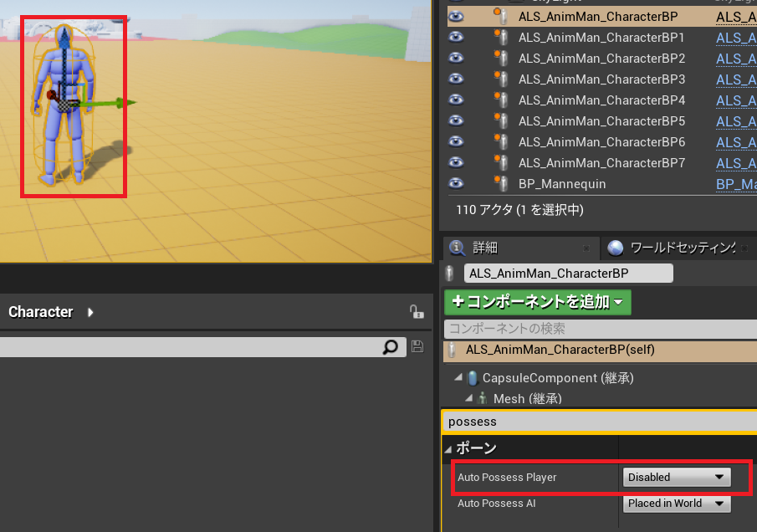Click コンポーネントを追加 Add Component button

pyautogui.click(x=537, y=302)
